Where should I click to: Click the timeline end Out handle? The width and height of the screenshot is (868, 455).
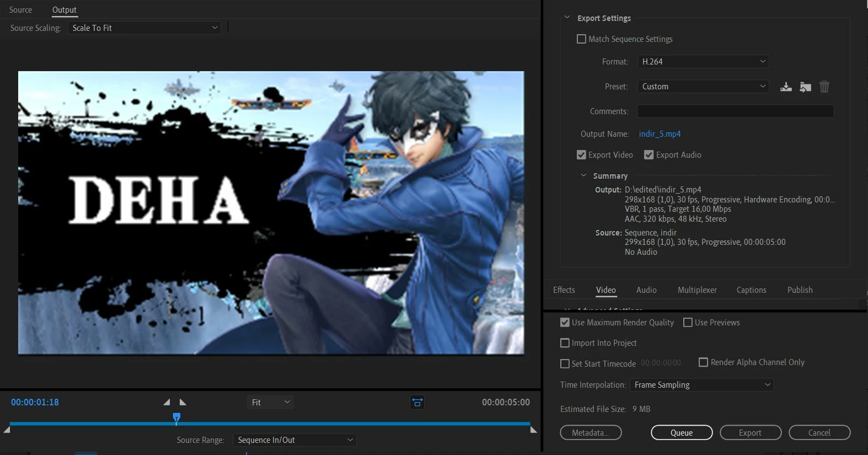(533, 430)
